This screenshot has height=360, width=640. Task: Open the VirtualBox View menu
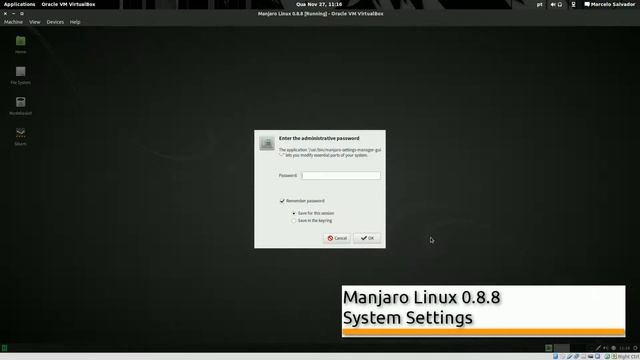click(x=35, y=22)
